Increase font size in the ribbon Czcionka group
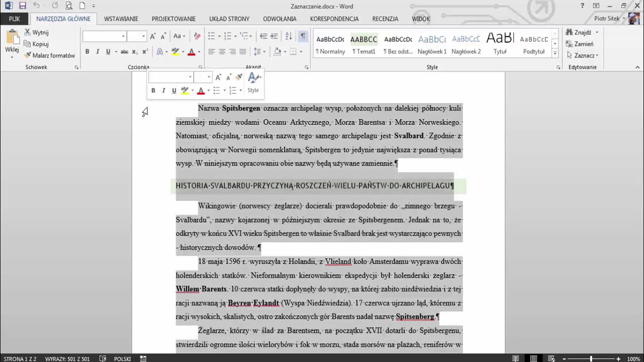 click(x=153, y=36)
